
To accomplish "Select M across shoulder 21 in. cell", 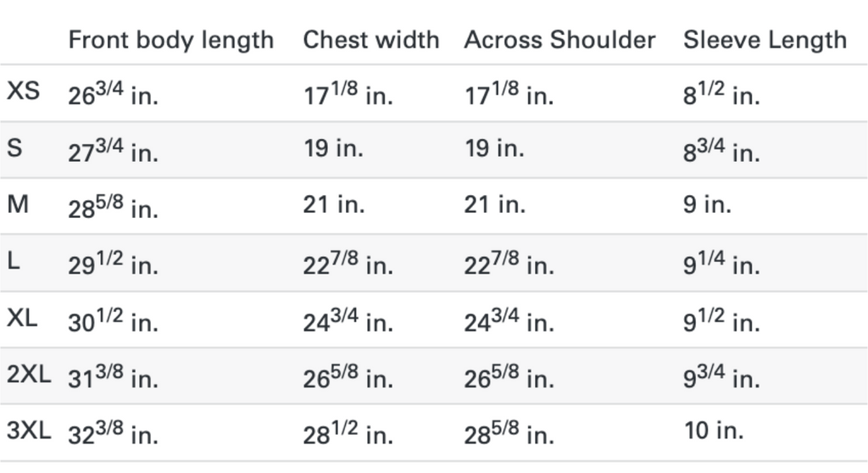I will 494,204.
